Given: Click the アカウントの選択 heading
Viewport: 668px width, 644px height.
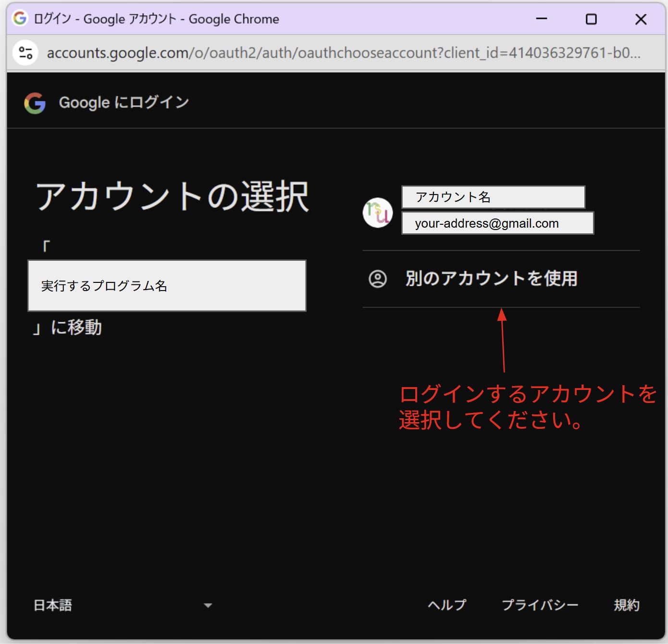Looking at the screenshot, I should pyautogui.click(x=172, y=196).
